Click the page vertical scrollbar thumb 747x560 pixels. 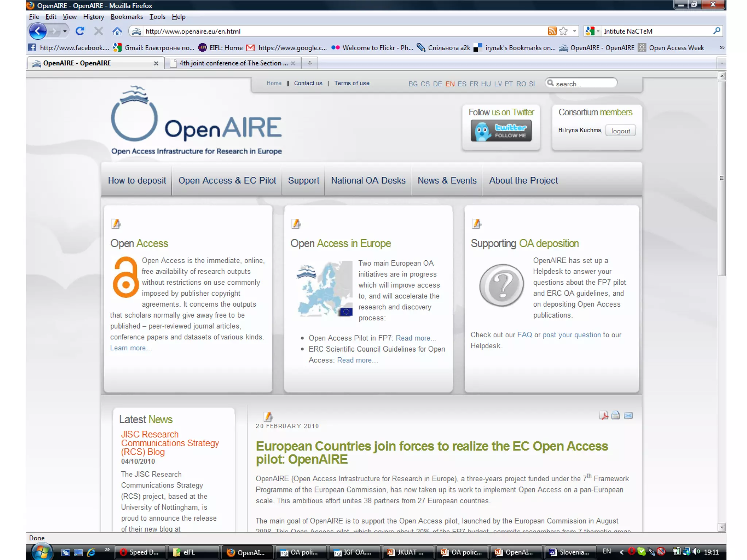(x=721, y=178)
